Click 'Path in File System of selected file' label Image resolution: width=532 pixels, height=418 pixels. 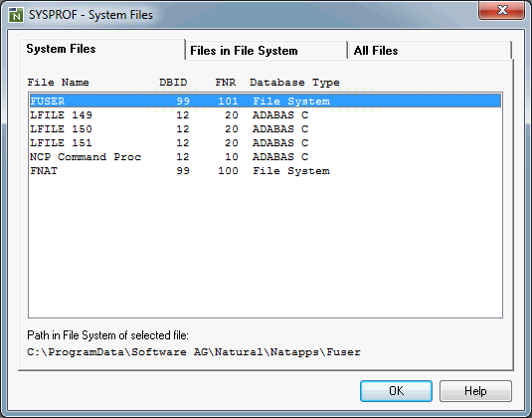pos(108,335)
